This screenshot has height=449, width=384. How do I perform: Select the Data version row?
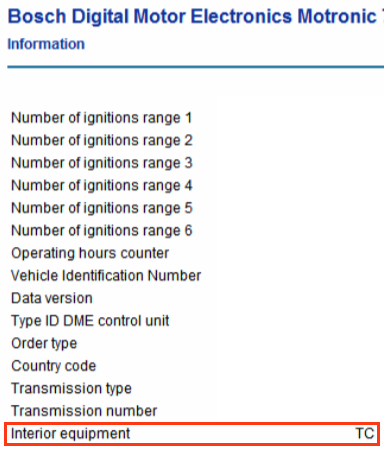[x=194, y=298]
